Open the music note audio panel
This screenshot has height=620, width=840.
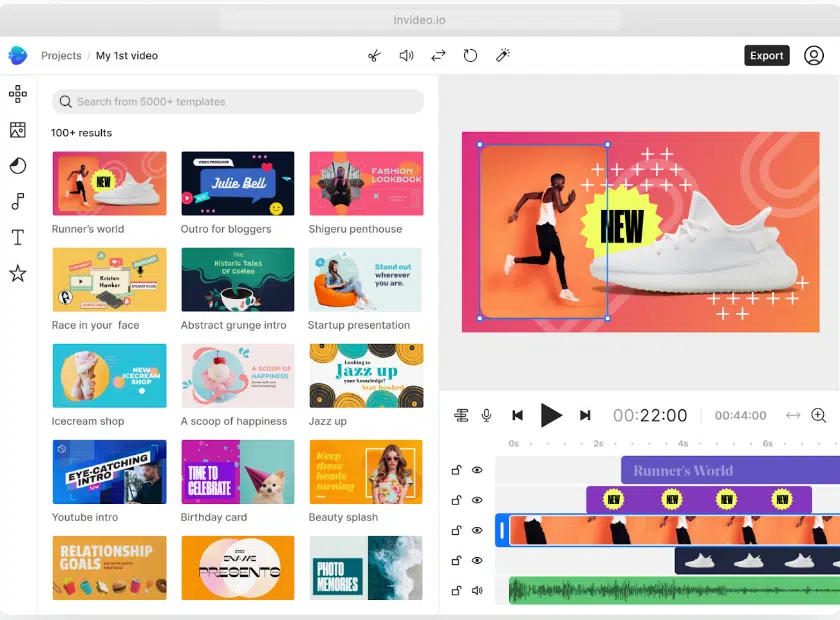coord(17,202)
